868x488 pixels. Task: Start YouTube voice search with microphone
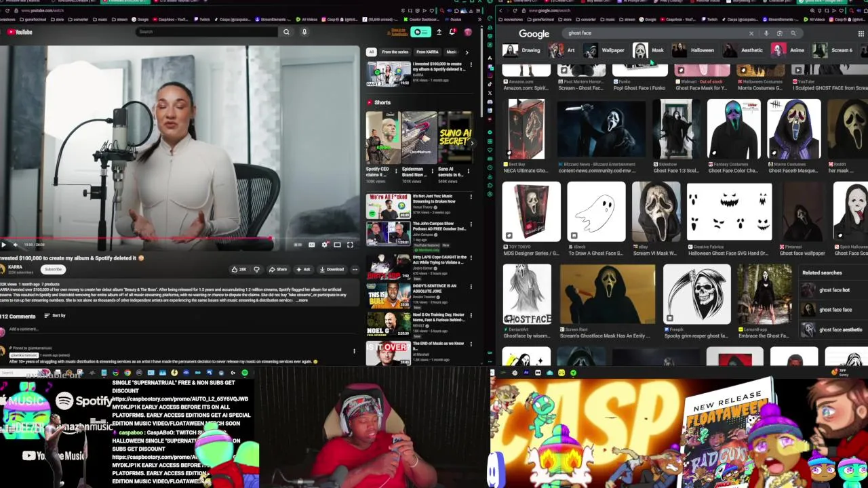(304, 32)
